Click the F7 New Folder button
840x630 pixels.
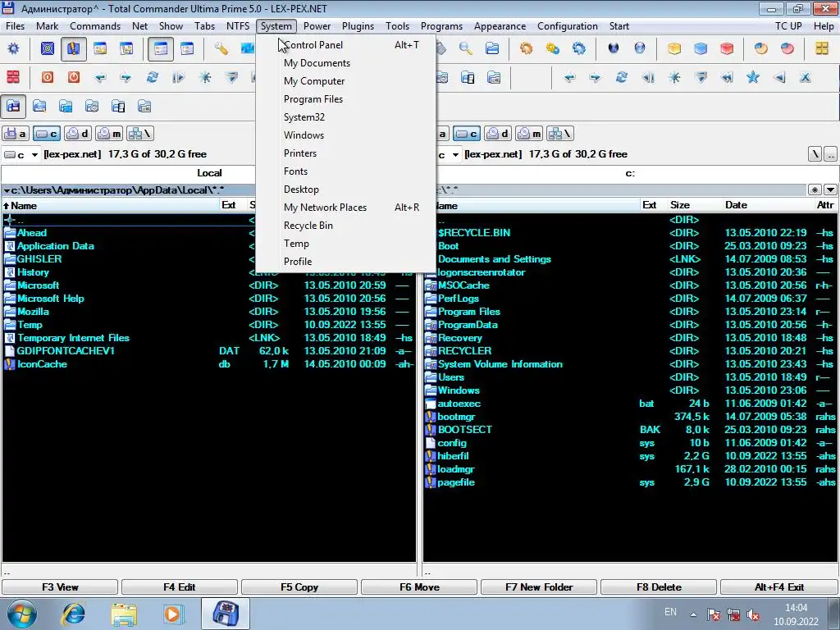[x=539, y=587]
